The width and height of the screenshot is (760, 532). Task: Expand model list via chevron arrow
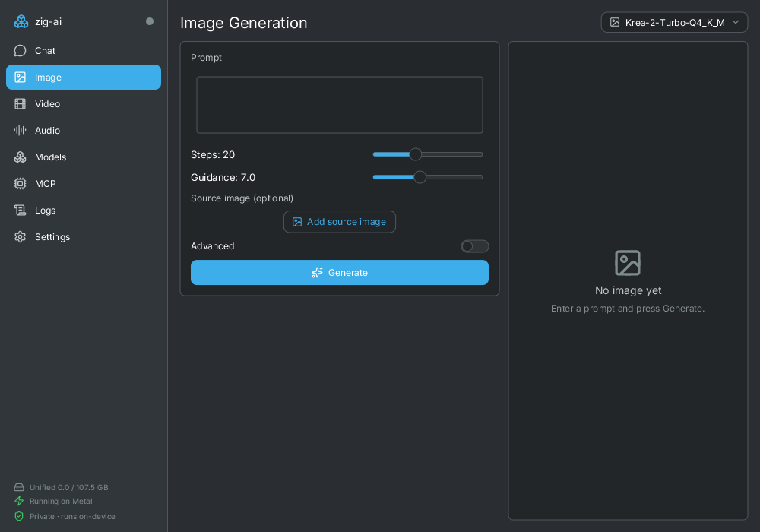[x=736, y=22]
